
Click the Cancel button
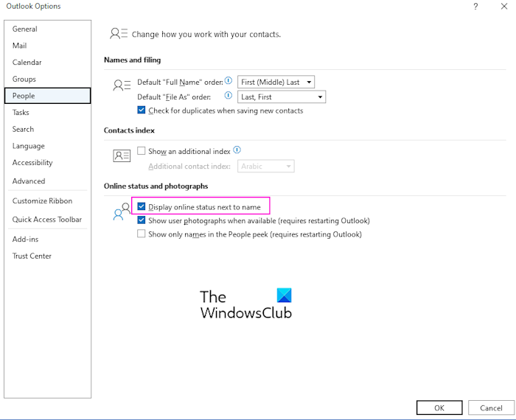tap(491, 407)
